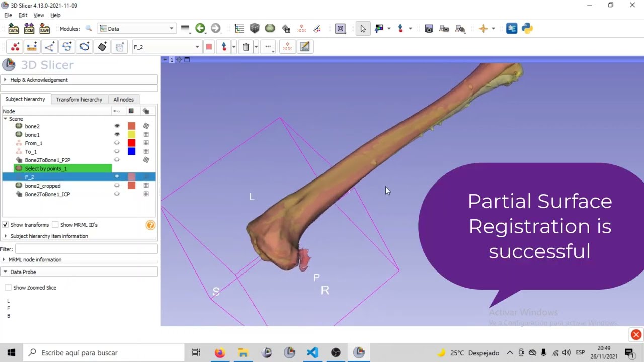Click the grayed next-module arrow icon

click(216, 29)
